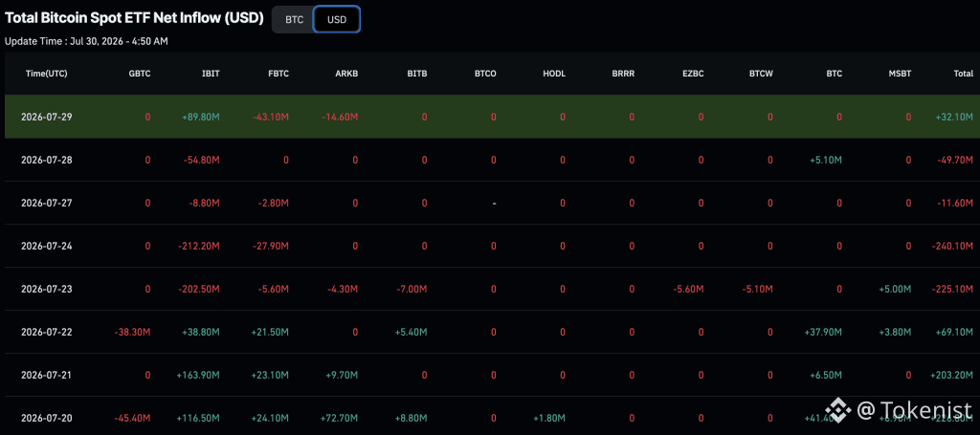This screenshot has height=435, width=980.
Task: Click Total value -49.70M
Action: 957,160
